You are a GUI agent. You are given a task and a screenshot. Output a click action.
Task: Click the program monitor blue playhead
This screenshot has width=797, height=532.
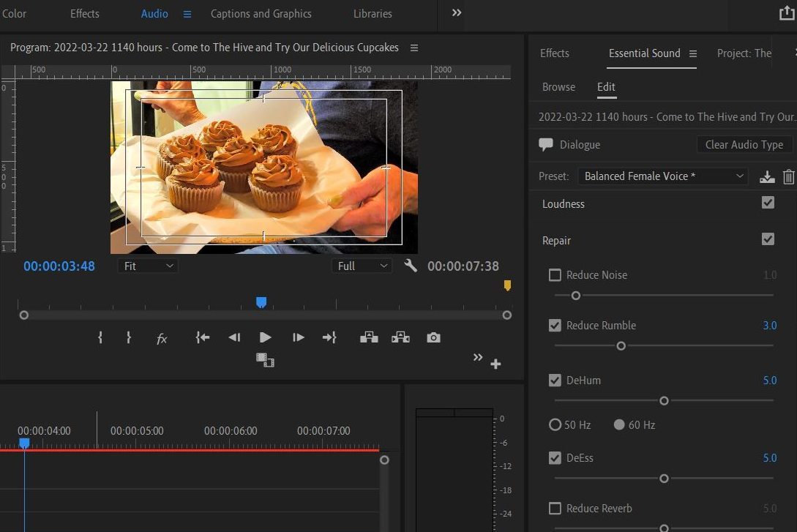[261, 303]
